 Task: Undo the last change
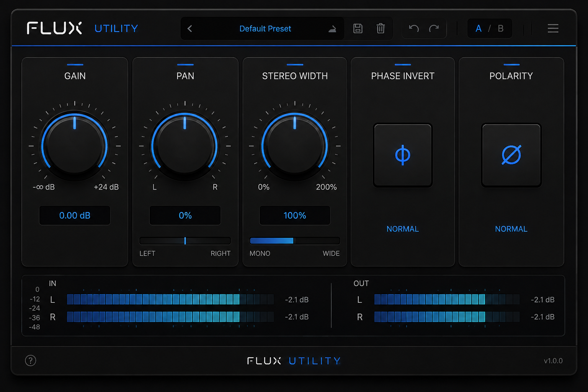click(x=414, y=28)
